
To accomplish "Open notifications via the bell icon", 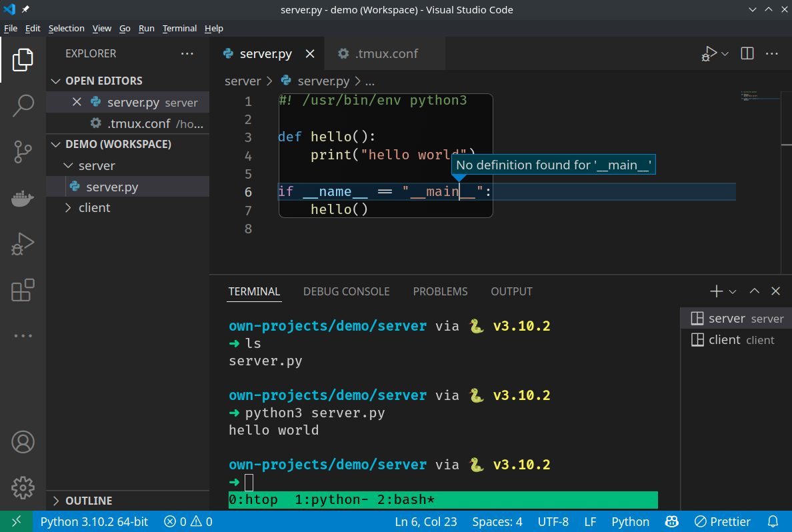I will point(773,521).
